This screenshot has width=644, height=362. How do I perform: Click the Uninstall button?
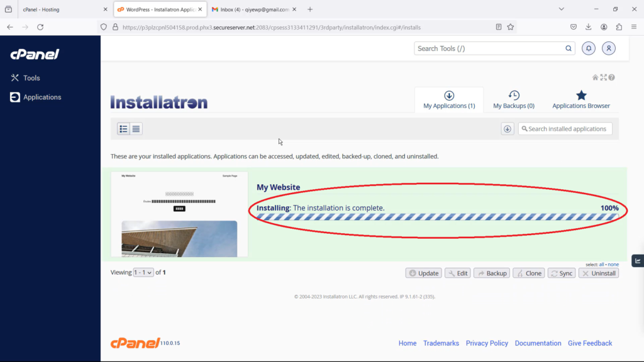coord(599,273)
